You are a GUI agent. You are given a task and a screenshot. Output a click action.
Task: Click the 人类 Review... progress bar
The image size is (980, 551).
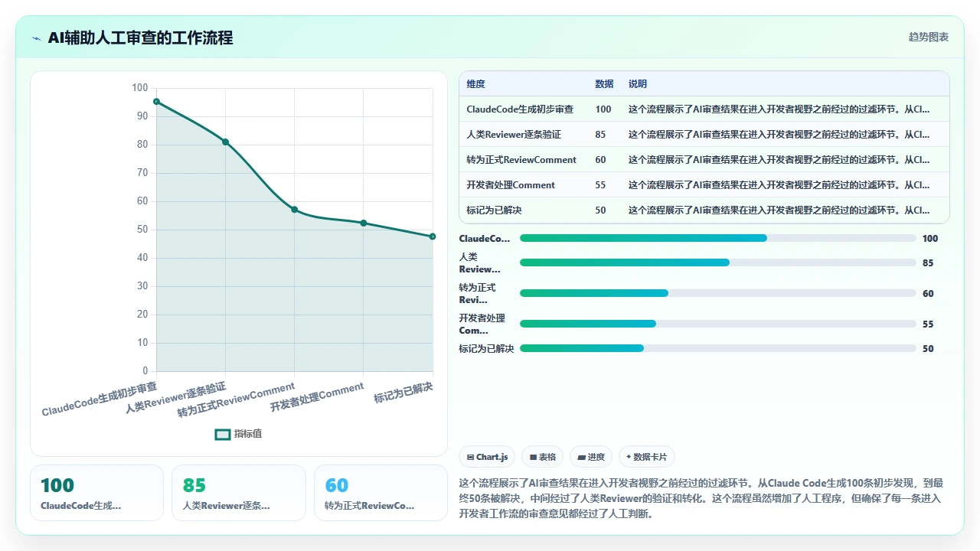(718, 262)
